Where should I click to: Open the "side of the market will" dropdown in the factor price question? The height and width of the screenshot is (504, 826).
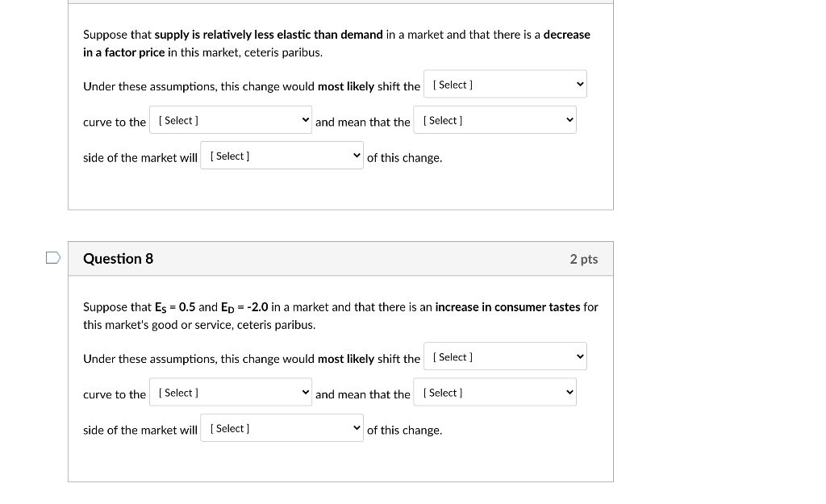coord(282,155)
